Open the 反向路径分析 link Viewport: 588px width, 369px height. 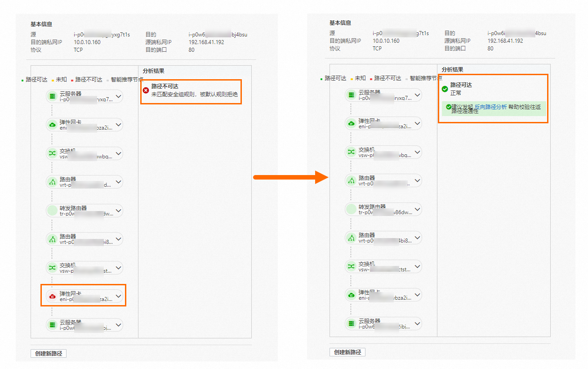[x=490, y=107]
